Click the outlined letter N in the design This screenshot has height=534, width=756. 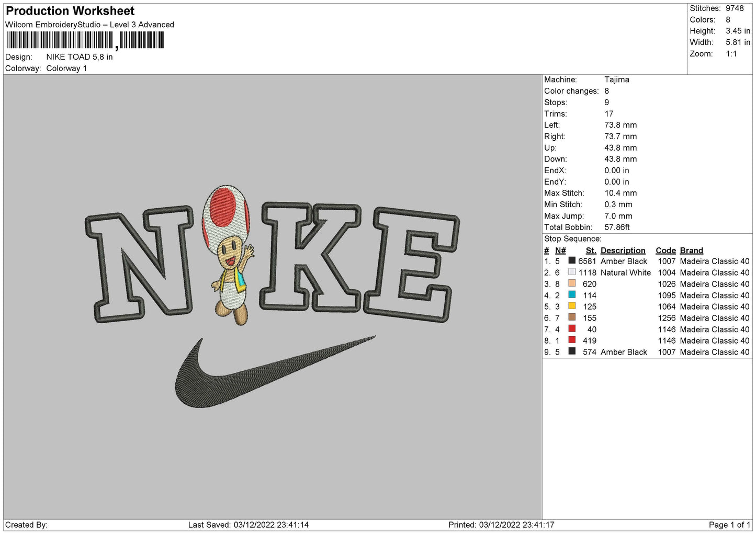(139, 263)
